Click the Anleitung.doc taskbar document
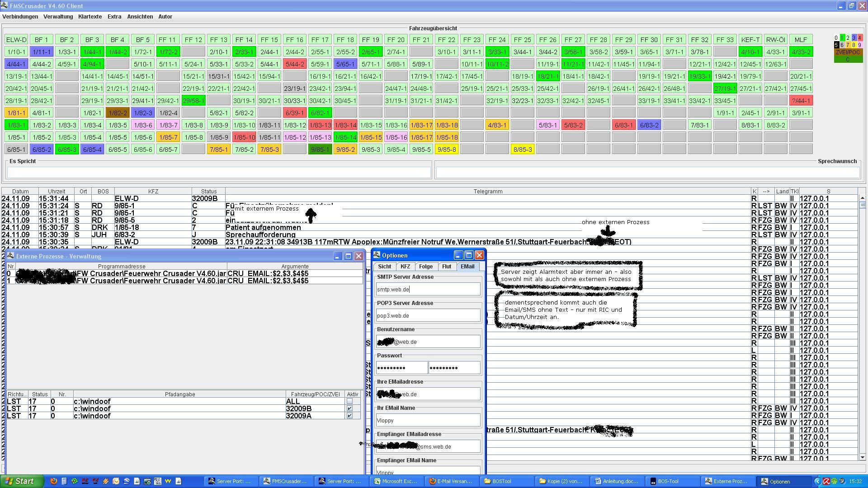Screen dimensions: 868x488 pos(617,481)
